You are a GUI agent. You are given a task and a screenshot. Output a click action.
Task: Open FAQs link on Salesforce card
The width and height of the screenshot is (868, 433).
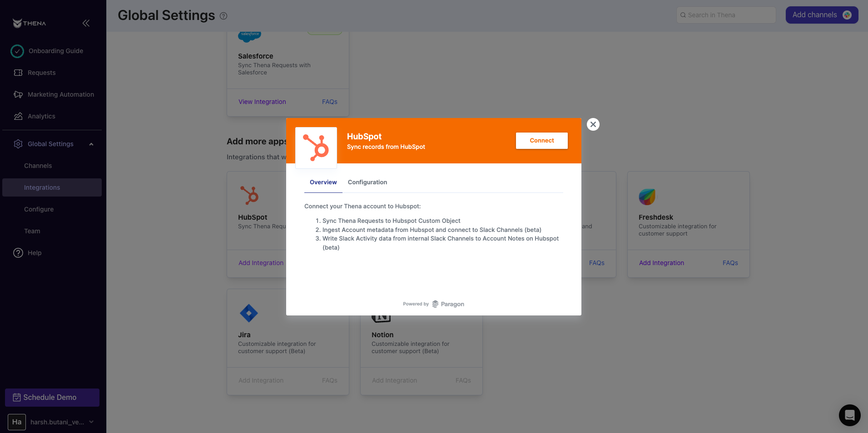(x=330, y=102)
